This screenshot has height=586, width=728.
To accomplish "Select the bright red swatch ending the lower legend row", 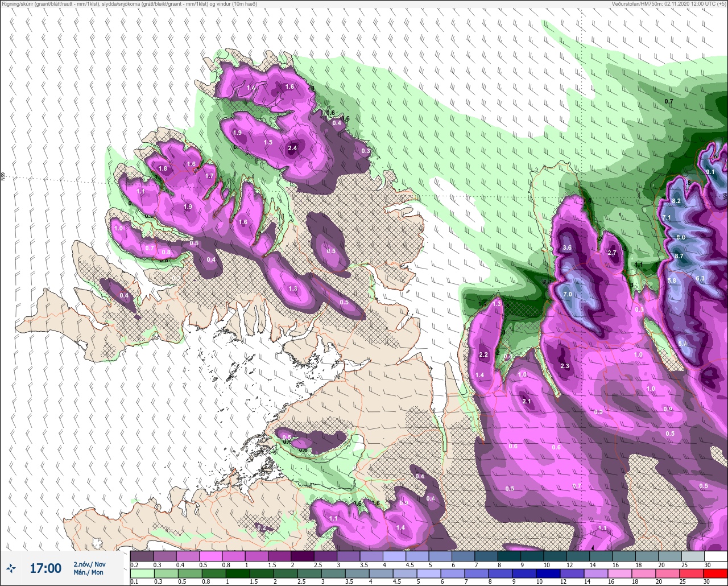I will pos(715,573).
